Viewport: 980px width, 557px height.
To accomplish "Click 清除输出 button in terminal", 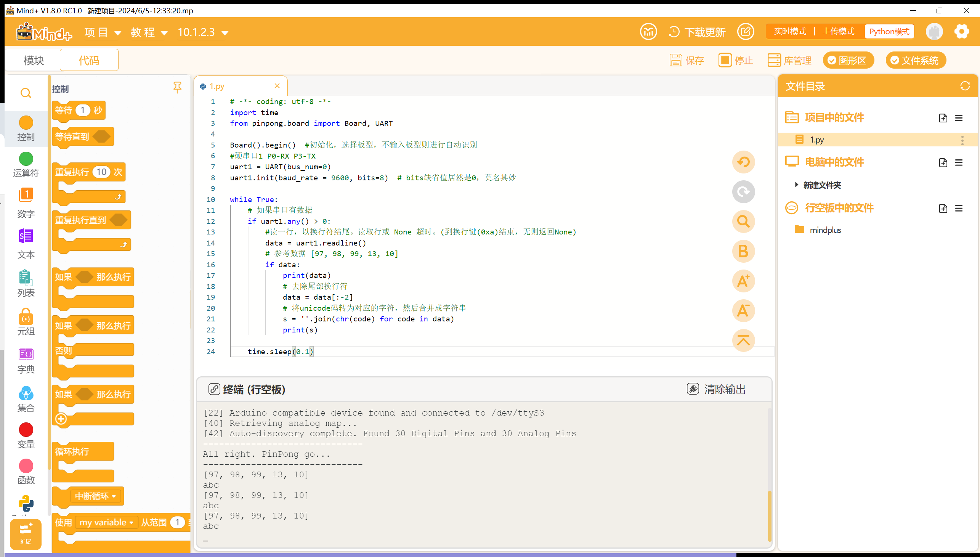I will coord(717,388).
